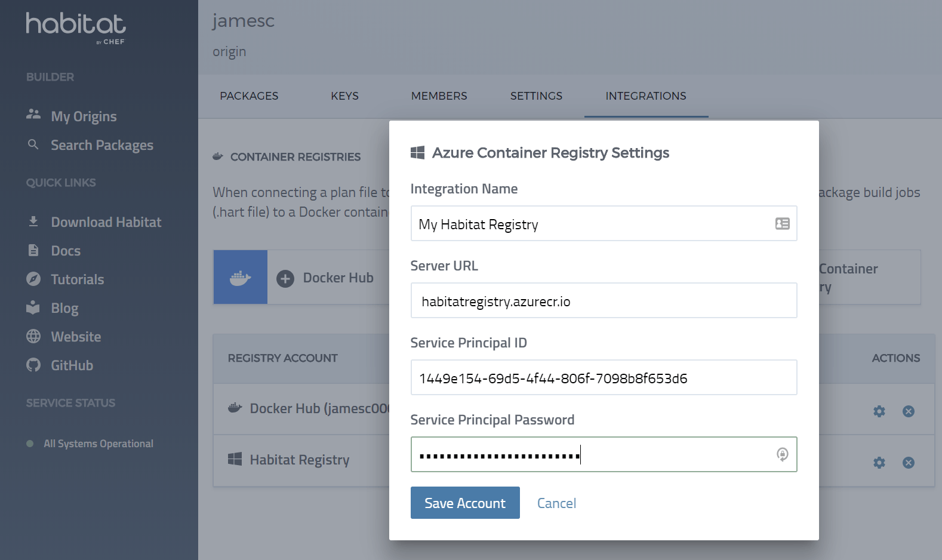
Task: Focus the Service Principal ID field
Action: click(x=603, y=378)
